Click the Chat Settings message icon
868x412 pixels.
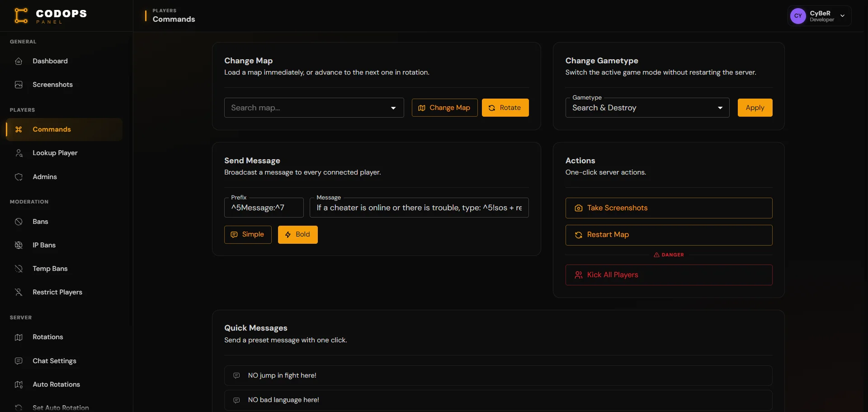(19, 361)
